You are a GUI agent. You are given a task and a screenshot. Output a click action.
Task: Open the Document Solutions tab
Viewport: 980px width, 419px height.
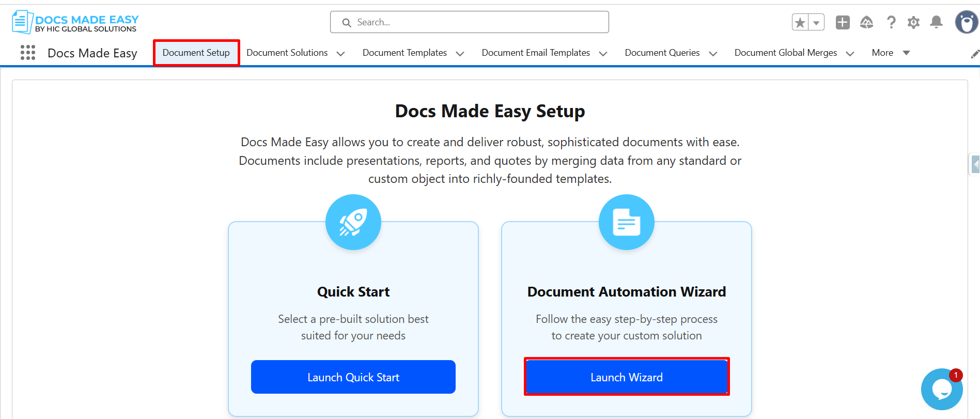(x=287, y=53)
